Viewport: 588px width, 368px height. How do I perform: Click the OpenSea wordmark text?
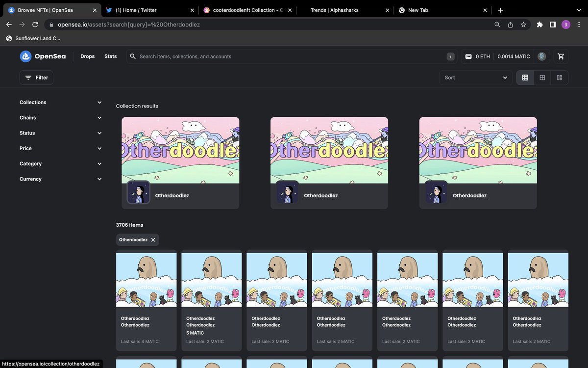[50, 56]
